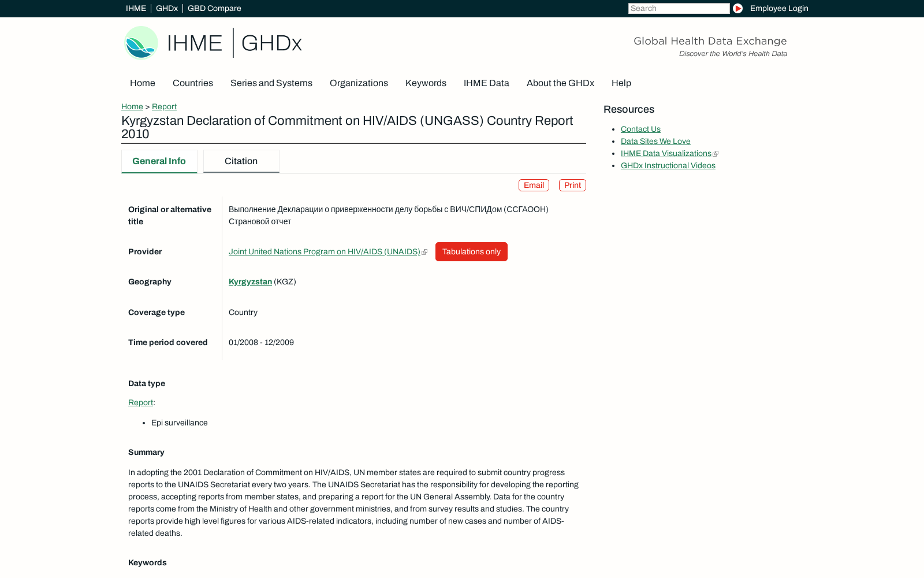Click the IHME leaf logo icon
The width and height of the screenshot is (924, 578).
click(x=141, y=43)
